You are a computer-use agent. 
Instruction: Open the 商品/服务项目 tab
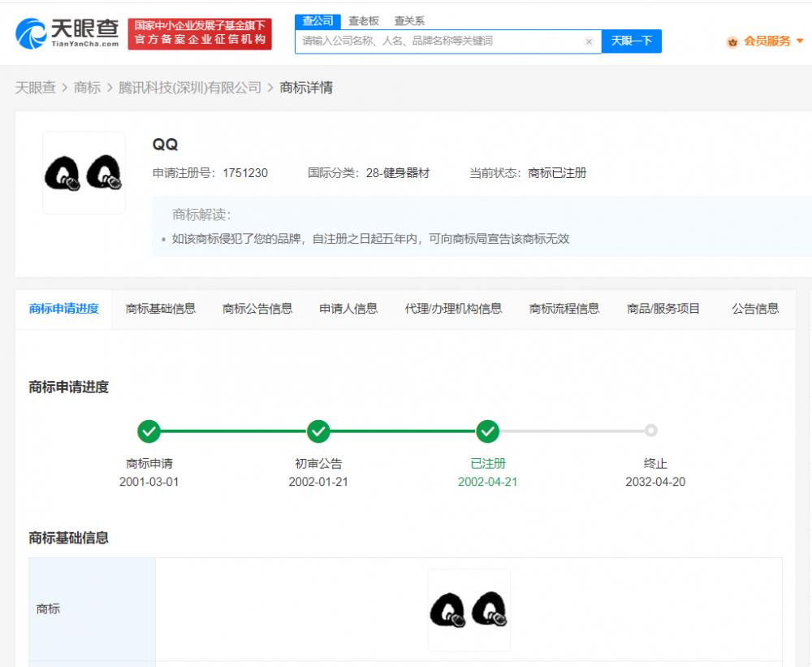click(661, 309)
